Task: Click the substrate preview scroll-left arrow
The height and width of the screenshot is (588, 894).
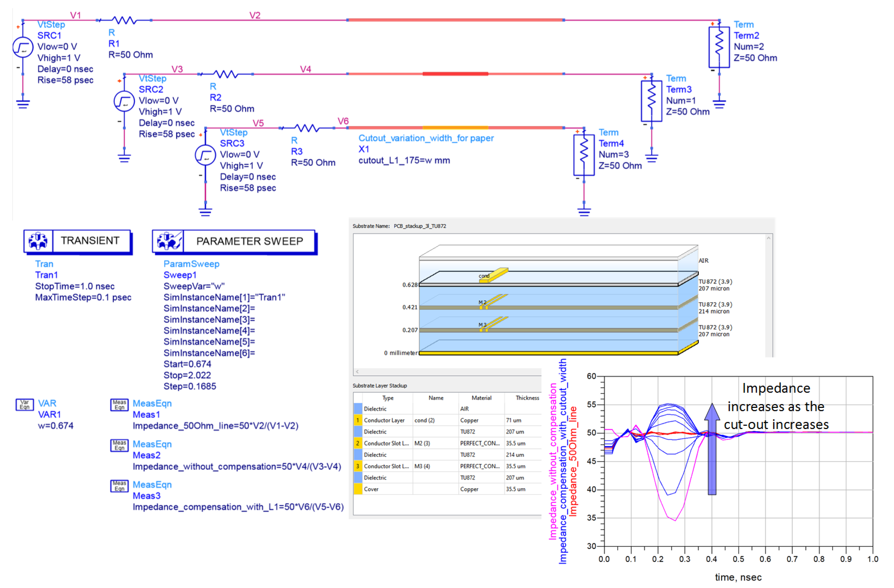Action: click(357, 372)
